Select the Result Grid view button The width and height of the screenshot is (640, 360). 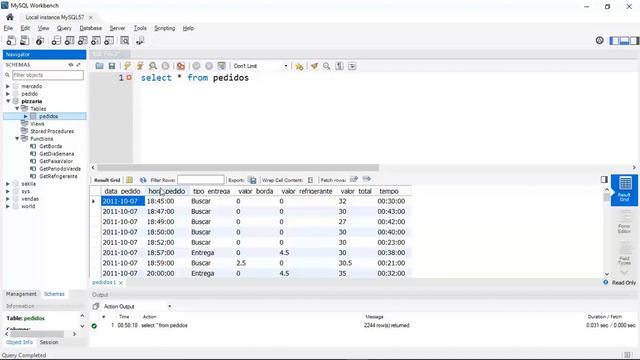[624, 190]
